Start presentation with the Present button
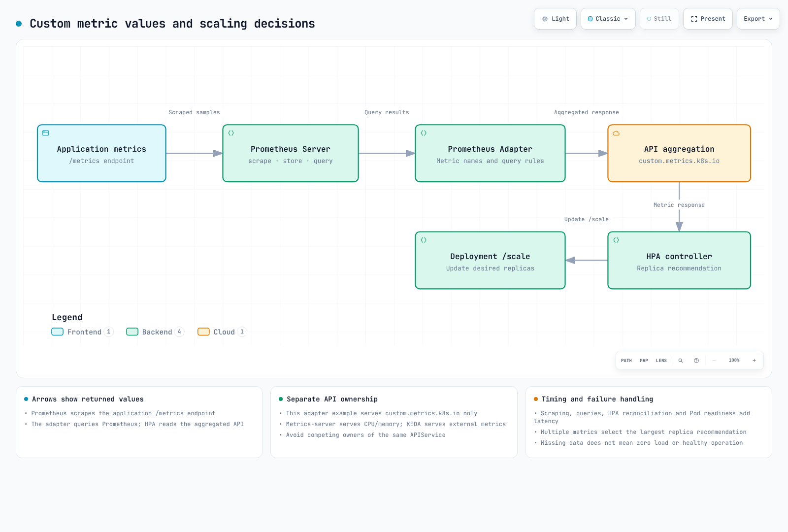This screenshot has width=788, height=532. (x=708, y=19)
